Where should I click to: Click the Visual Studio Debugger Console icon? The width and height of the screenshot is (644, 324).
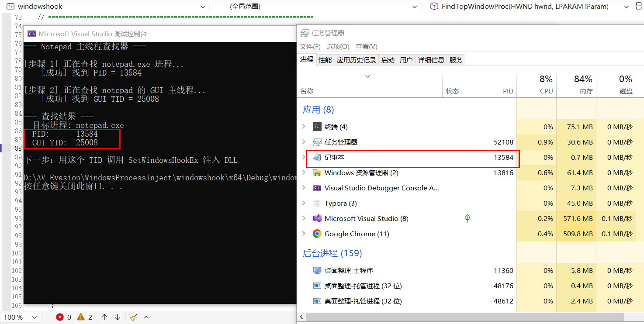(317, 188)
